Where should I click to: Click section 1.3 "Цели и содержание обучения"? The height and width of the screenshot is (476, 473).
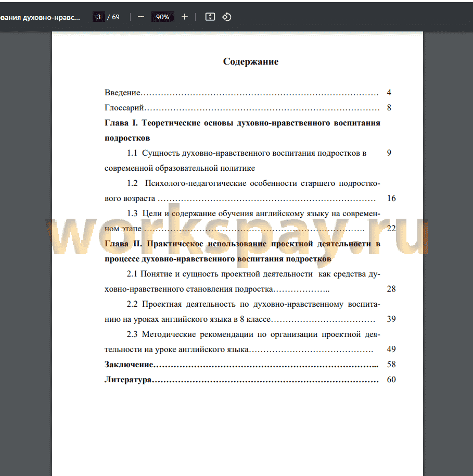[242, 221]
